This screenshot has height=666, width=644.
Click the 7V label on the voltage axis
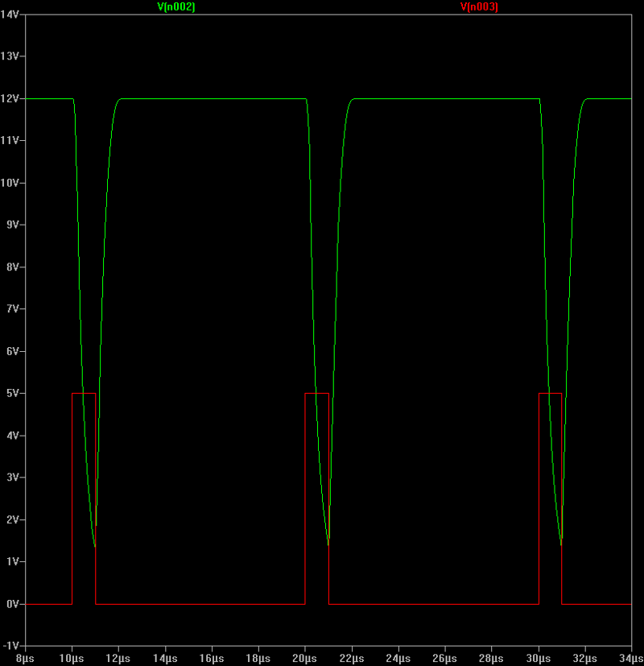tap(13, 308)
